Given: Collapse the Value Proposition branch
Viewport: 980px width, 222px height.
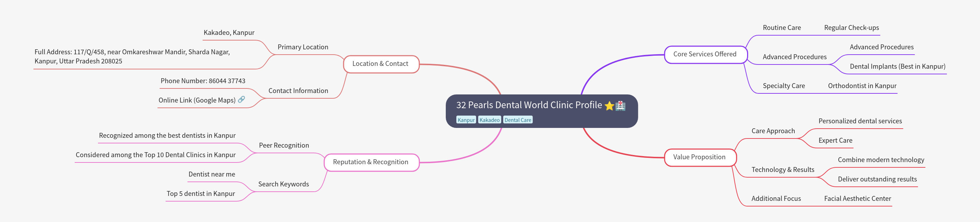Looking at the screenshot, I should click(x=699, y=157).
